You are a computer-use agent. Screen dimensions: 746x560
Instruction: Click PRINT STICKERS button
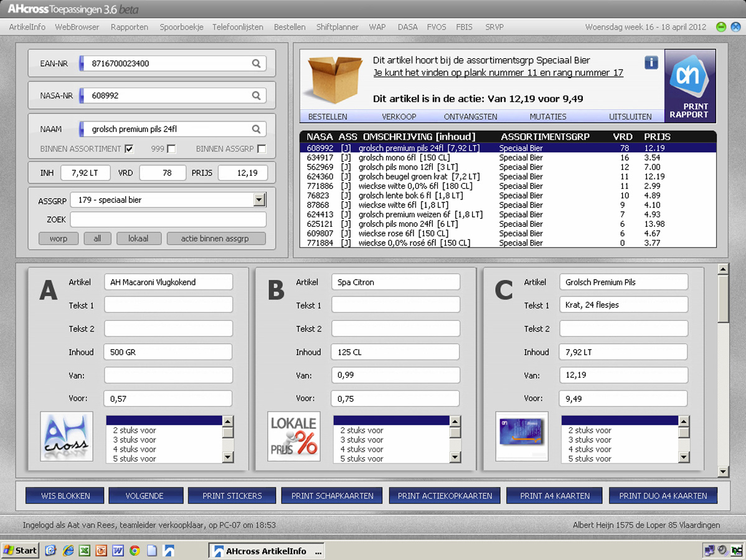232,496
